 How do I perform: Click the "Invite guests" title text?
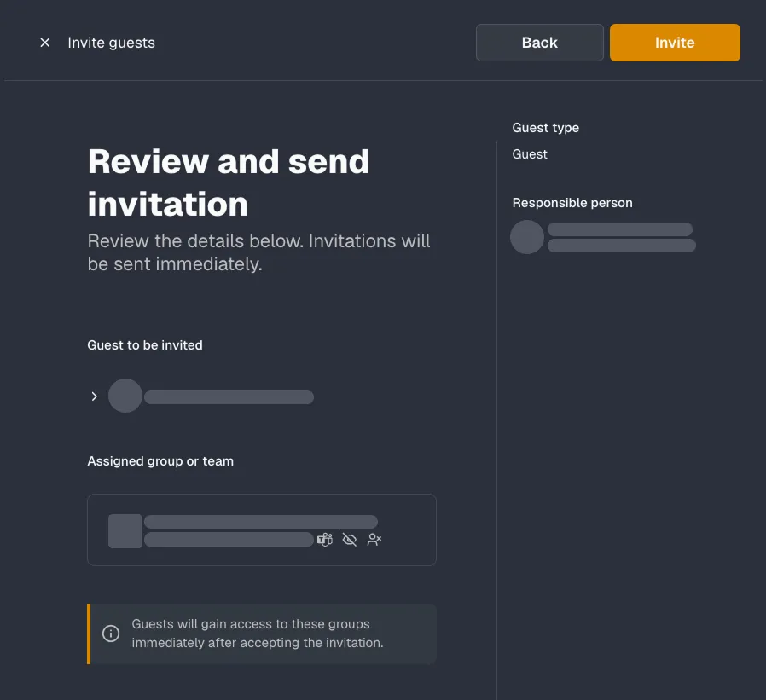tap(112, 43)
